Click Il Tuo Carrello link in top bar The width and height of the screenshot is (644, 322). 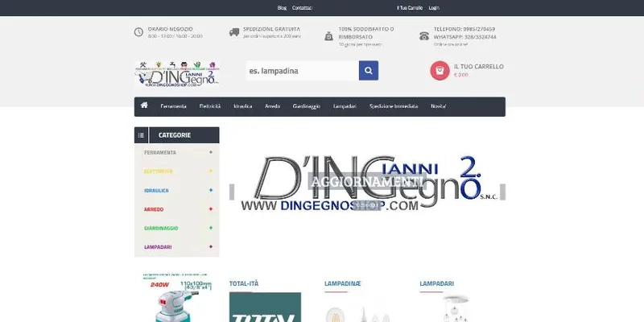[x=410, y=8]
